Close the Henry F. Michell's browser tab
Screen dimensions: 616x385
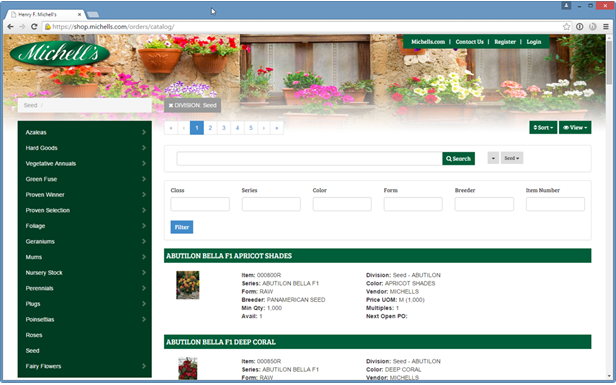click(79, 15)
